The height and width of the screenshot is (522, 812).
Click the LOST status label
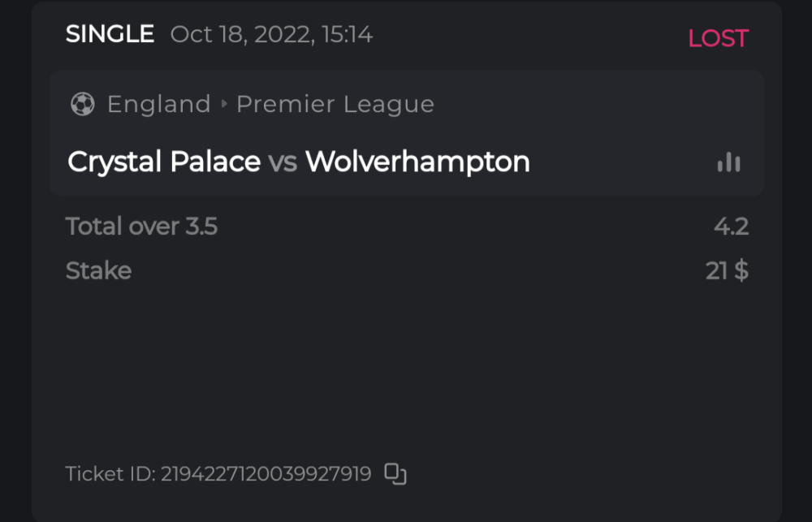click(x=718, y=38)
